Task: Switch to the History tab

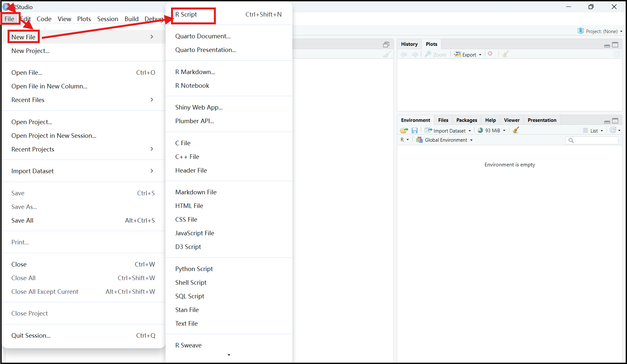Action: coord(409,44)
